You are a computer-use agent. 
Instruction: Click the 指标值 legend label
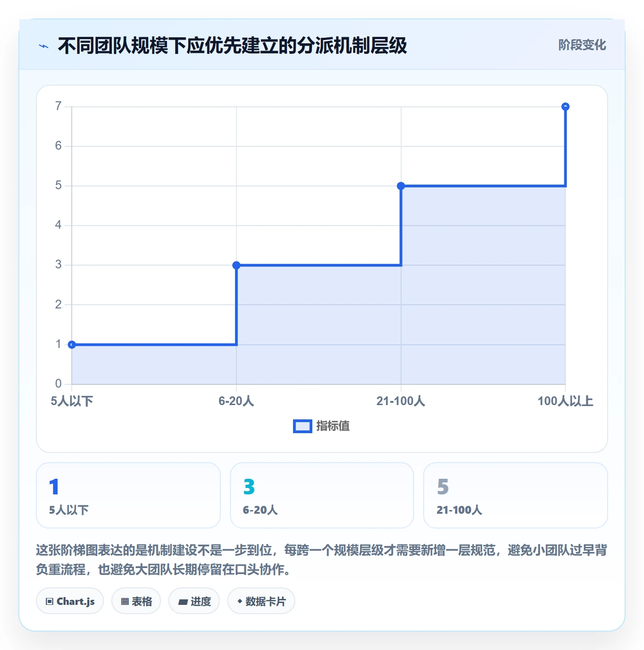pos(333,426)
